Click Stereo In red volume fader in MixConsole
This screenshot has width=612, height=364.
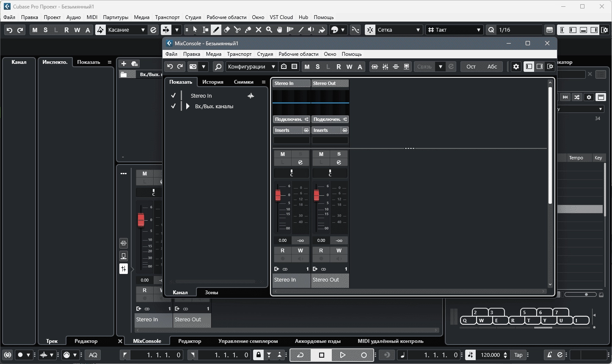278,195
